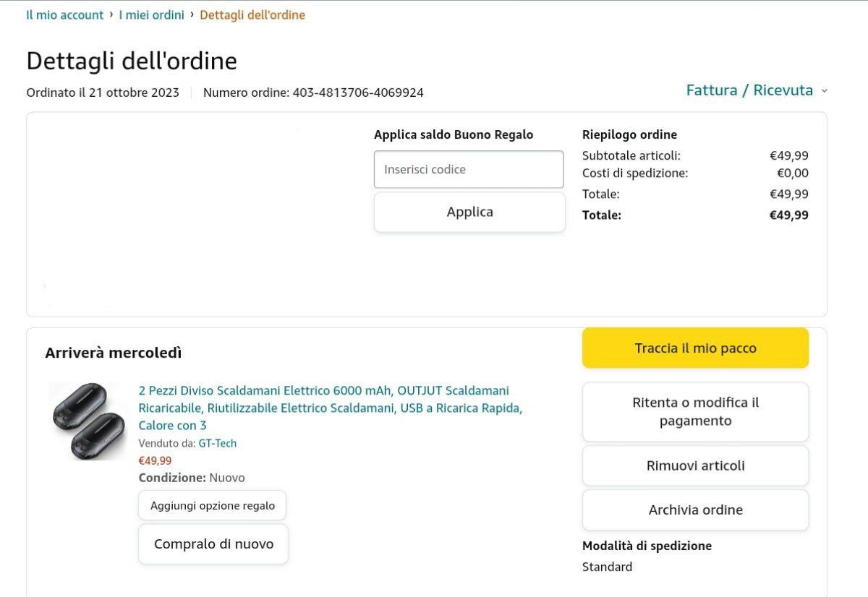
Task: Navigate to I miei ordini breadcrumb
Action: (151, 14)
